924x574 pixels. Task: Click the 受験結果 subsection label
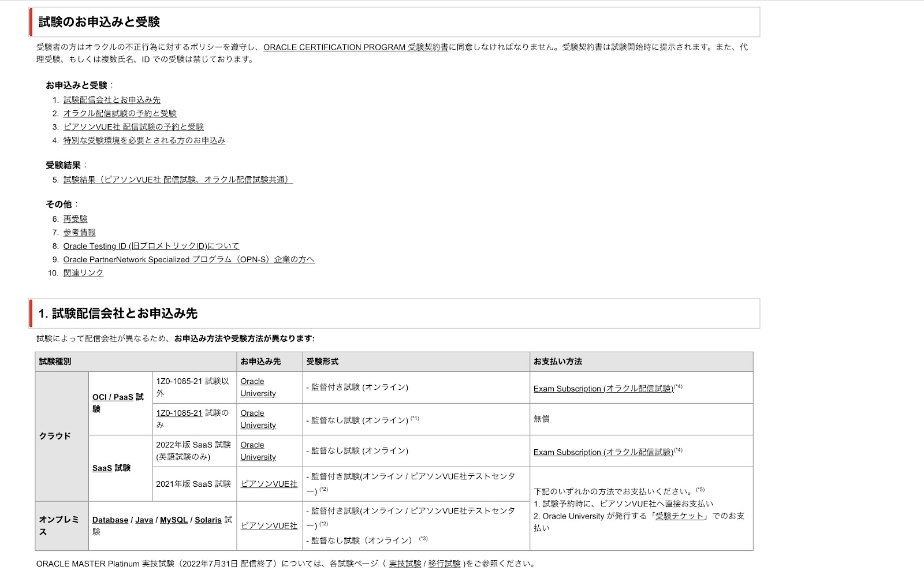(64, 165)
